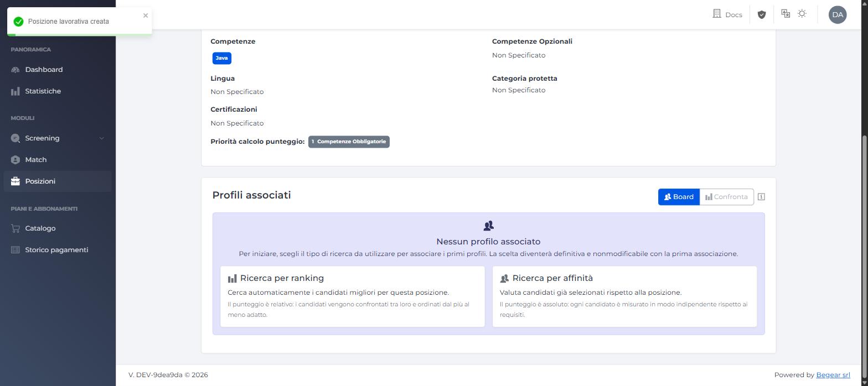Open Statistiche via its bar chart icon
This screenshot has width=868, height=386.
click(x=15, y=91)
